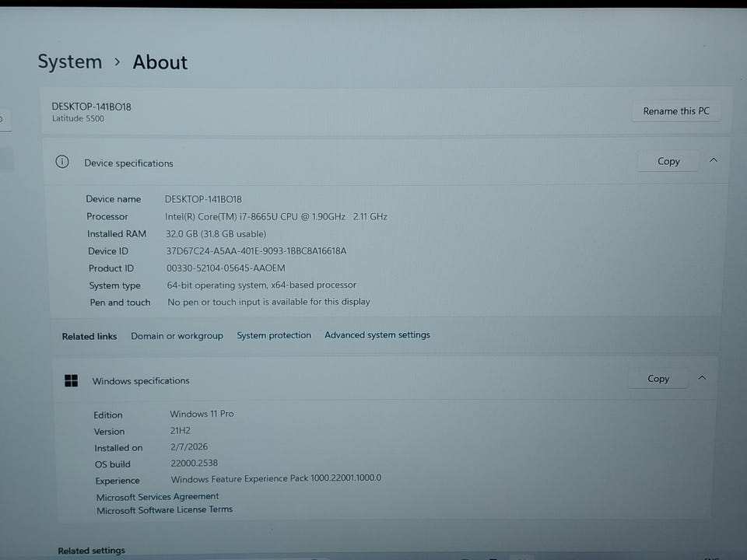This screenshot has width=747, height=560.
Task: Open Domain or workgroup link
Action: (x=177, y=336)
